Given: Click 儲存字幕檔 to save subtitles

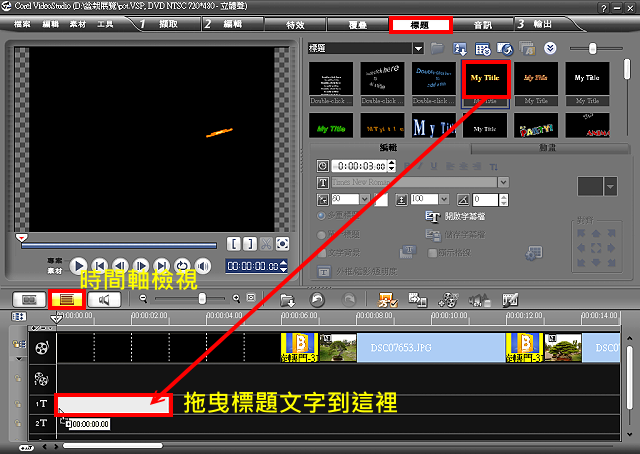Looking at the screenshot, I should pos(455,235).
